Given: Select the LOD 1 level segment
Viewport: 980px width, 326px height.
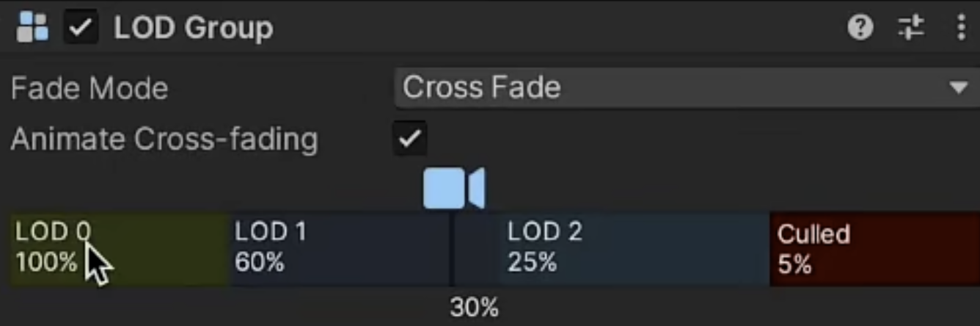Looking at the screenshot, I should 337,250.
